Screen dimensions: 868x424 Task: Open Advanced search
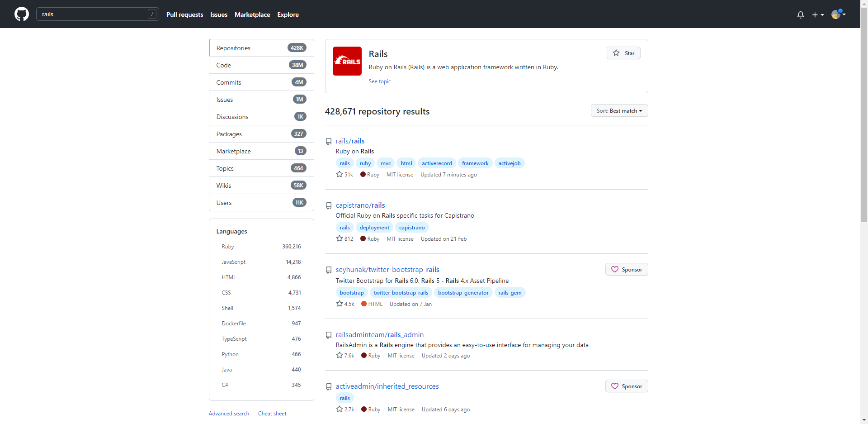tap(229, 414)
